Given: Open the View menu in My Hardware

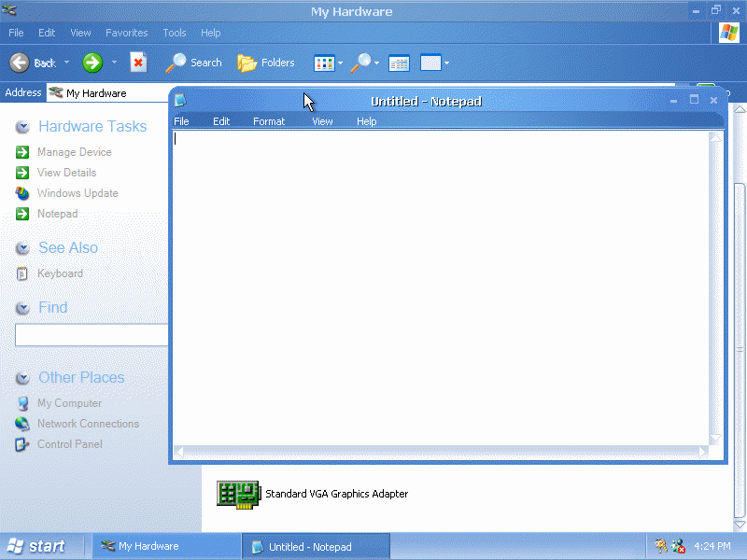Looking at the screenshot, I should click(x=80, y=33).
